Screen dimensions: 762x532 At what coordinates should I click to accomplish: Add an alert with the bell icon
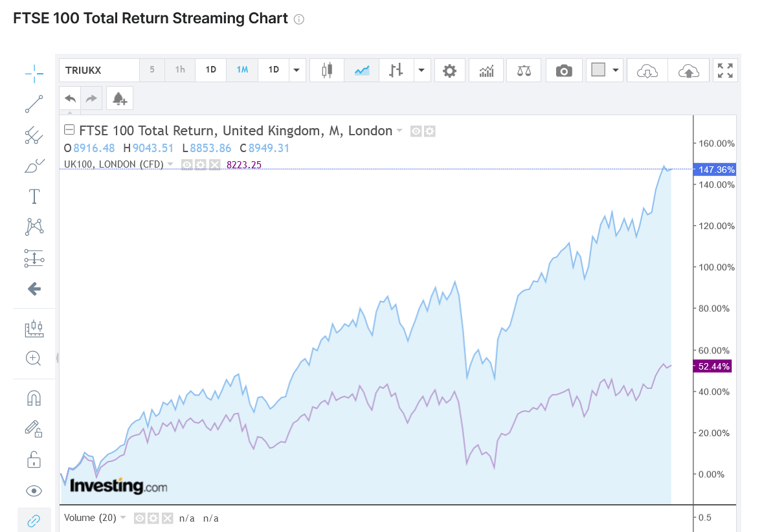click(120, 98)
